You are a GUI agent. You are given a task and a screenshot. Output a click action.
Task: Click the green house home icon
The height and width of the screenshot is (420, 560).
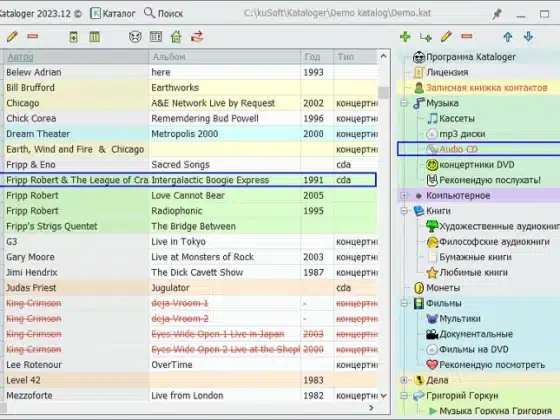176,37
